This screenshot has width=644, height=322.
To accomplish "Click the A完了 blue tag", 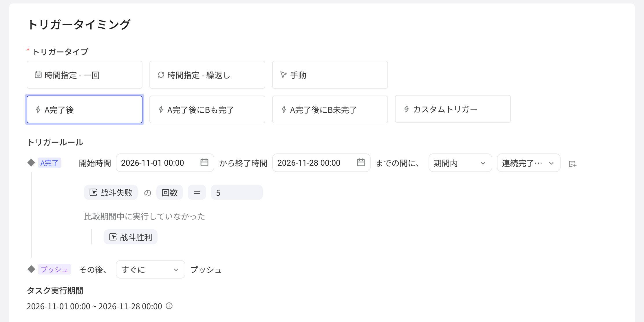I will coord(50,163).
